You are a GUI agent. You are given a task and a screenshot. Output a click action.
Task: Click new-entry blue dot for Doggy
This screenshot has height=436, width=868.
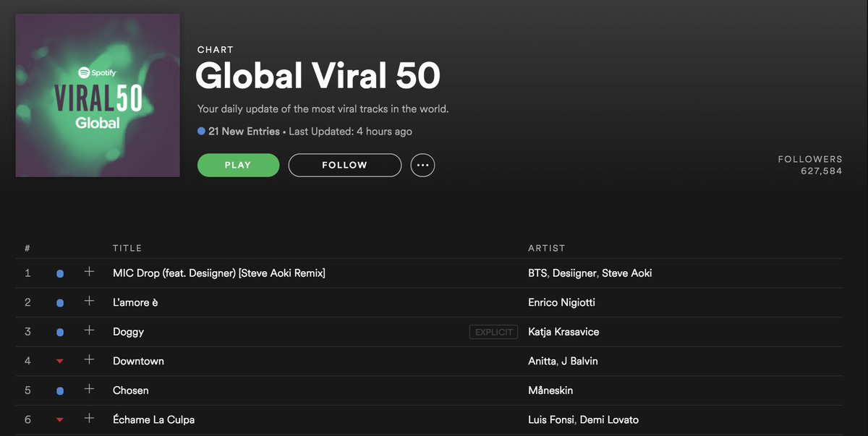pos(60,332)
